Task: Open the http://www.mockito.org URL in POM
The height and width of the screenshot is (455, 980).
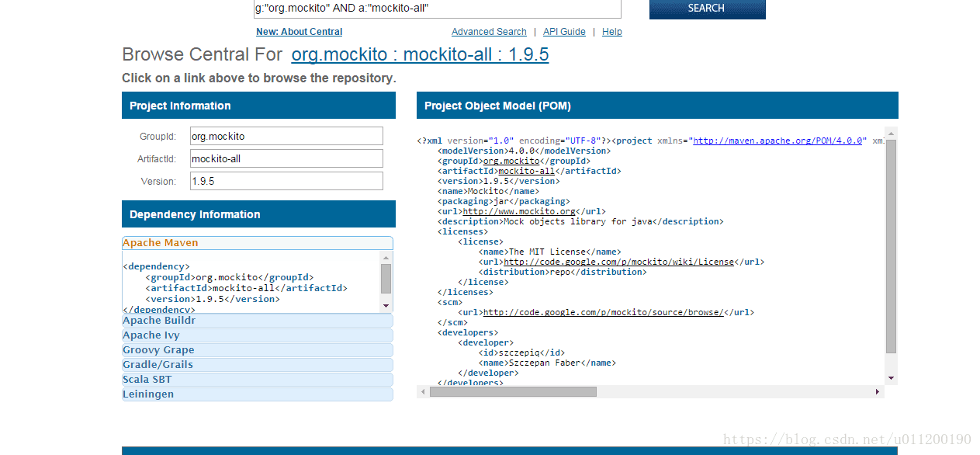Action: 519,211
